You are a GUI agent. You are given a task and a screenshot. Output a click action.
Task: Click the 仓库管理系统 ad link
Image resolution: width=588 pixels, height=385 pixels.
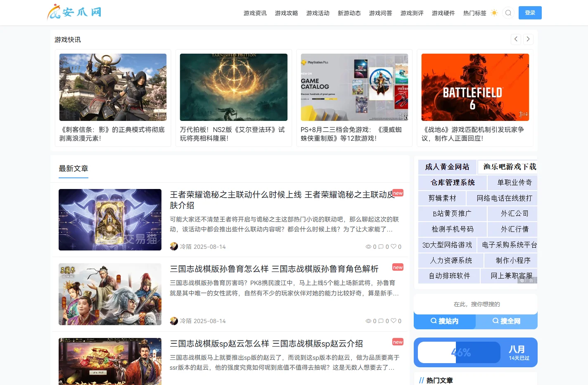(x=453, y=182)
